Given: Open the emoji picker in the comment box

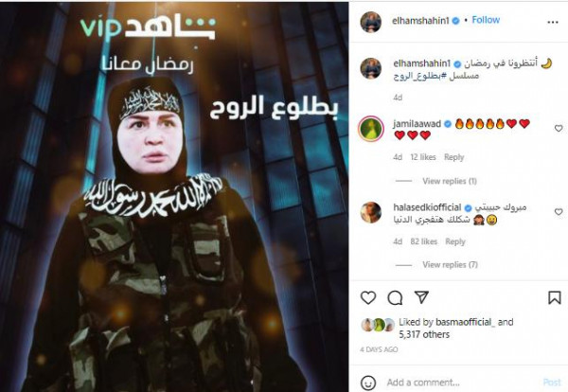Looking at the screenshot, I should [368, 383].
